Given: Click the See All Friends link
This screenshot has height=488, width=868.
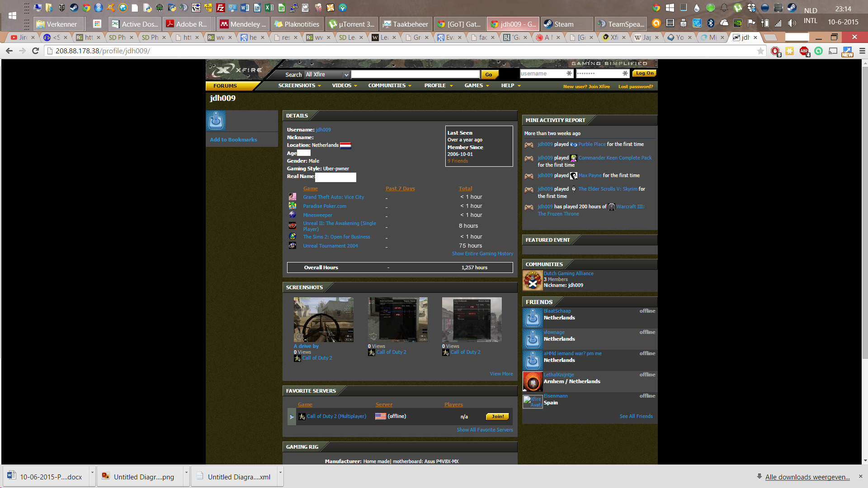Looking at the screenshot, I should click(636, 416).
